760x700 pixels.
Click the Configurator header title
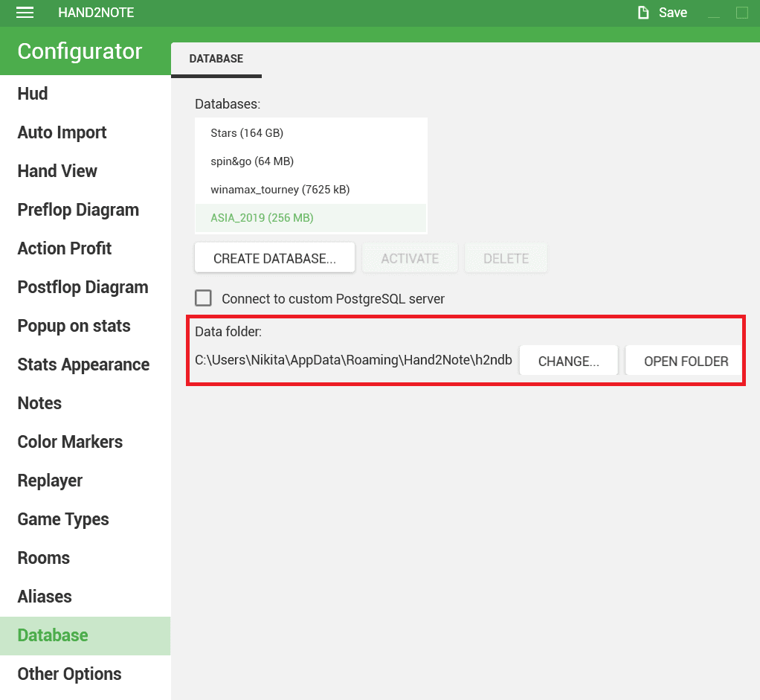[x=80, y=51]
